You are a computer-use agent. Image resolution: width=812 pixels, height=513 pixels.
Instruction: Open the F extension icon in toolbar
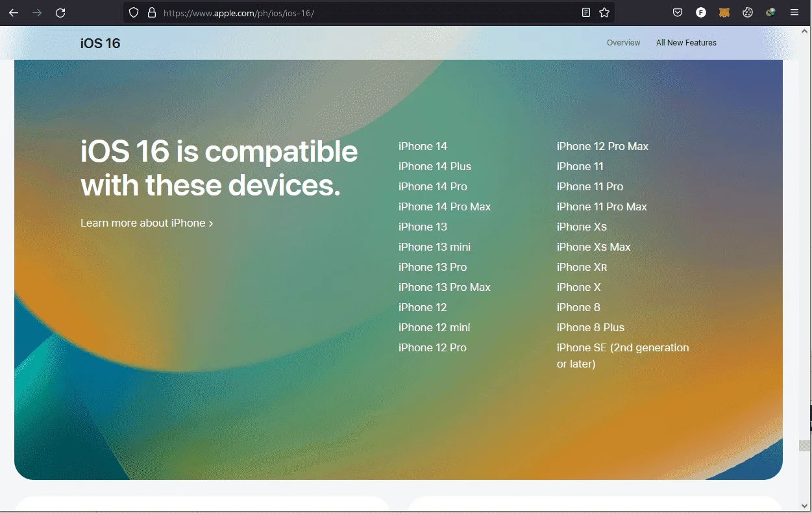point(701,12)
